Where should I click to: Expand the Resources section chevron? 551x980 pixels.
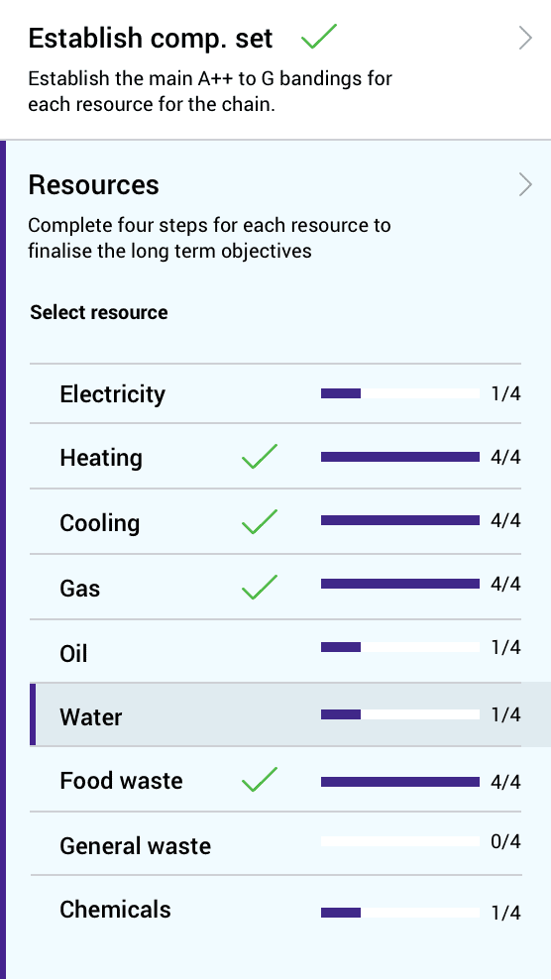coord(525,184)
